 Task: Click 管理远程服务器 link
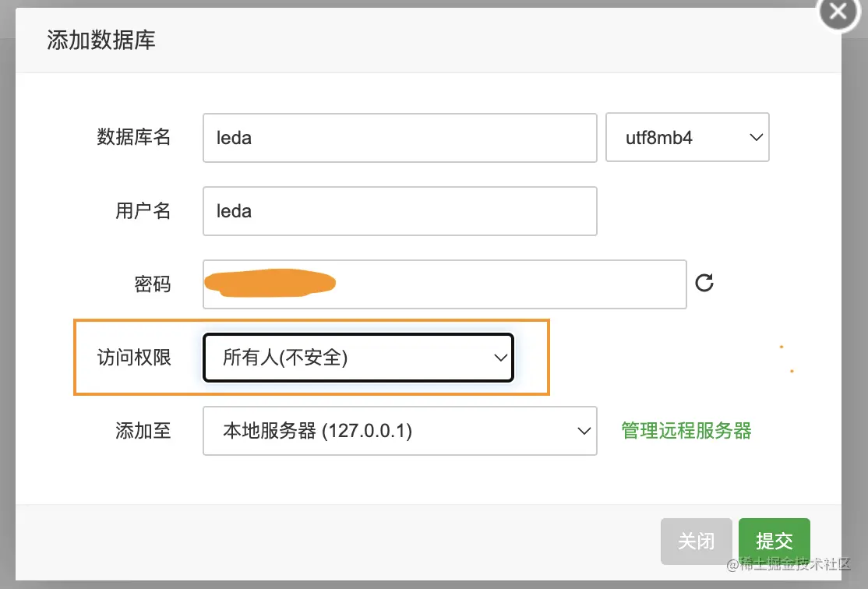point(686,431)
